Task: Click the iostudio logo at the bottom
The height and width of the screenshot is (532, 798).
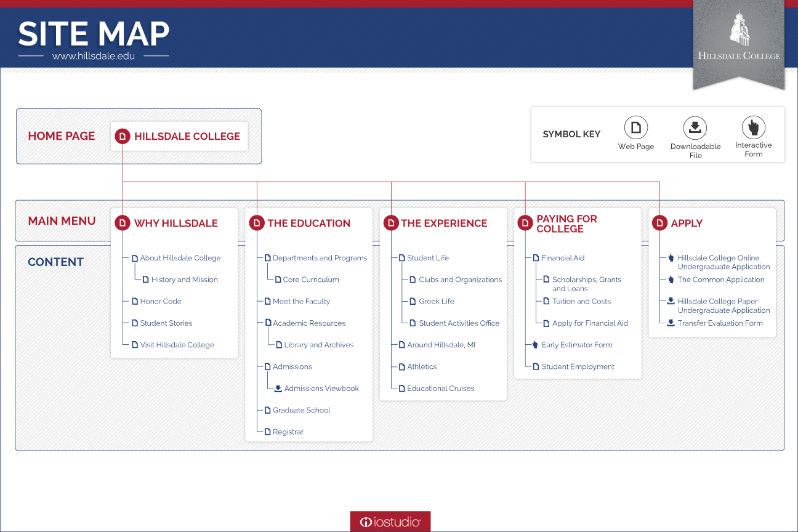Action: coord(390,522)
